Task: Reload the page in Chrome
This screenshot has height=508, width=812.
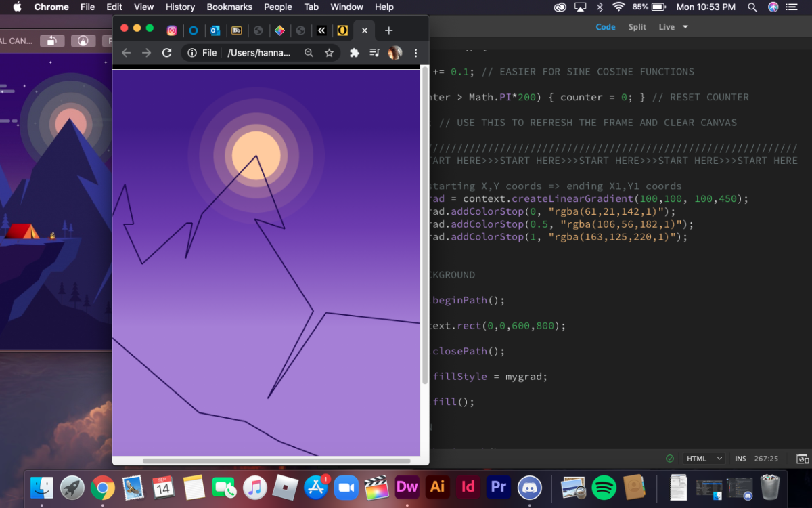Action: pyautogui.click(x=167, y=53)
